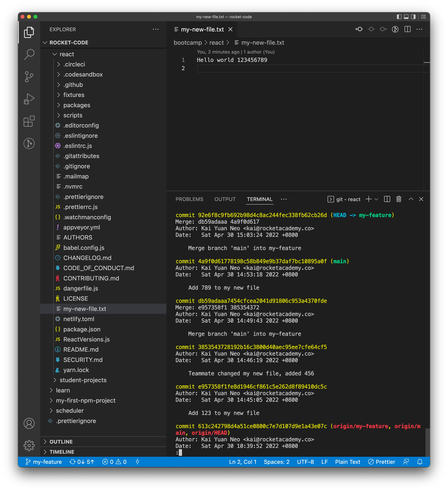
Task: Open the Extensions view
Action: [x=29, y=121]
